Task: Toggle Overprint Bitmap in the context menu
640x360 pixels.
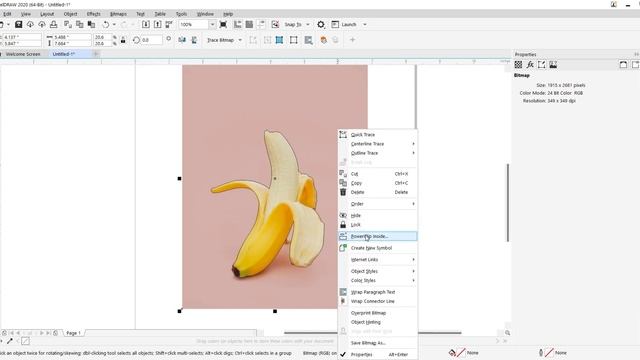Action: click(378, 313)
